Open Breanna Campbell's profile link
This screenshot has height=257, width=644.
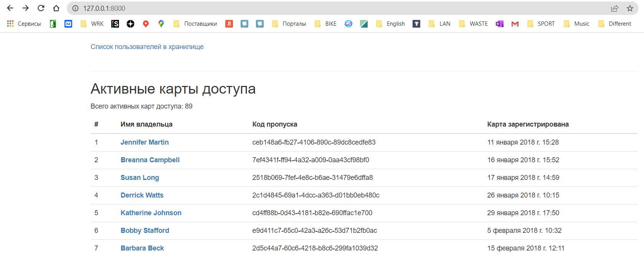[150, 160]
